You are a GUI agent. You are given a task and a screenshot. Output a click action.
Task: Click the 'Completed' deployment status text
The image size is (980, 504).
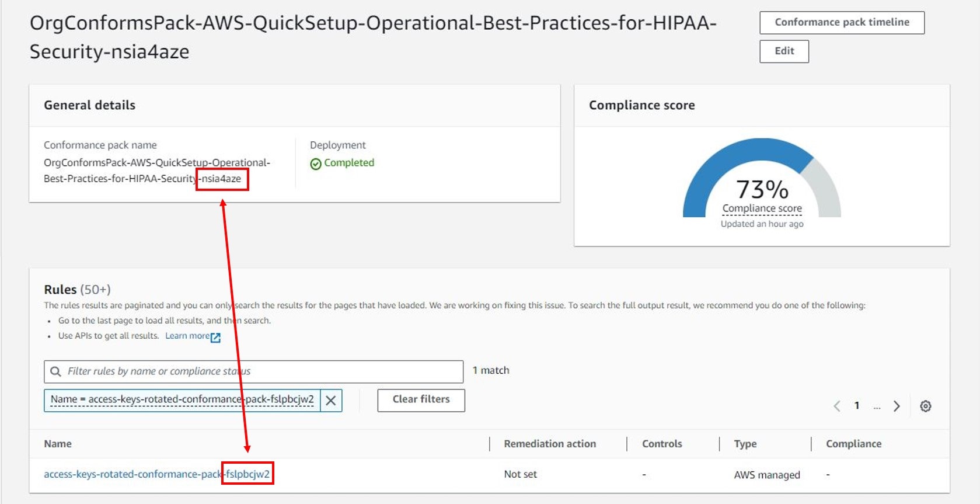[349, 163]
